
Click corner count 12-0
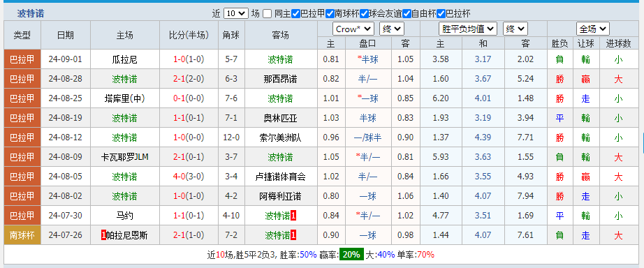[x=231, y=137]
